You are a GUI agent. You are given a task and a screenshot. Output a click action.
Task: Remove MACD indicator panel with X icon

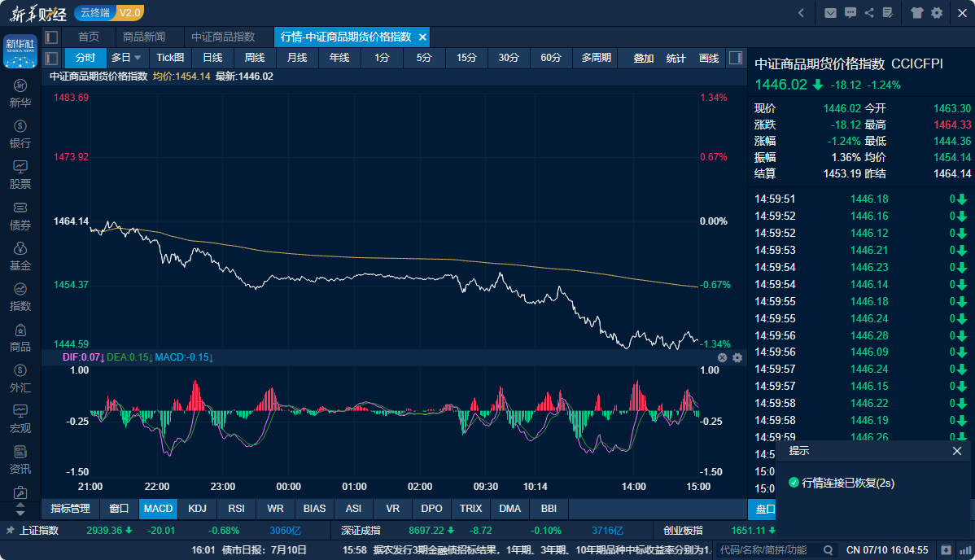[x=722, y=357]
